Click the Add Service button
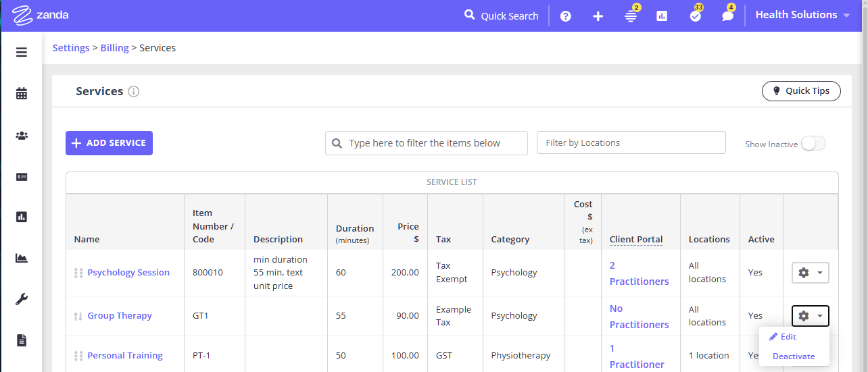This screenshot has width=868, height=372. 109,143
